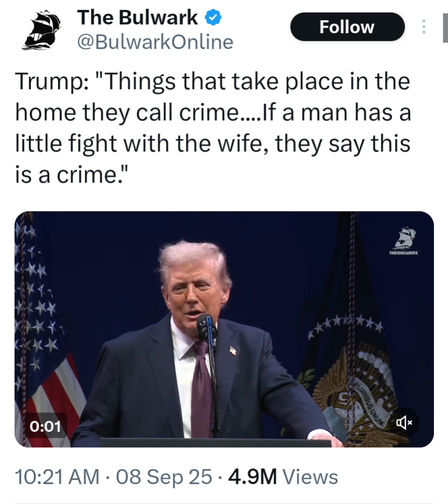Click the blue verified checkmark badge
Image resolution: width=448 pixels, height=504 pixels.
213,17
